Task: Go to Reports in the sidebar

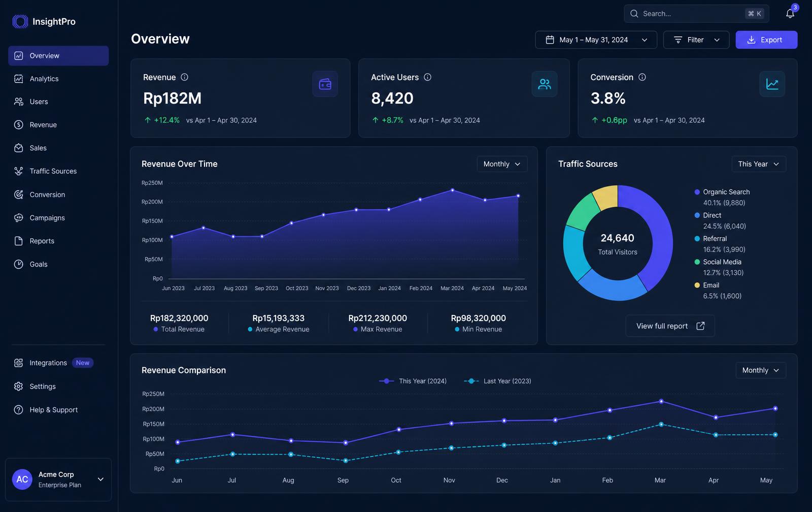Action: pyautogui.click(x=58, y=241)
